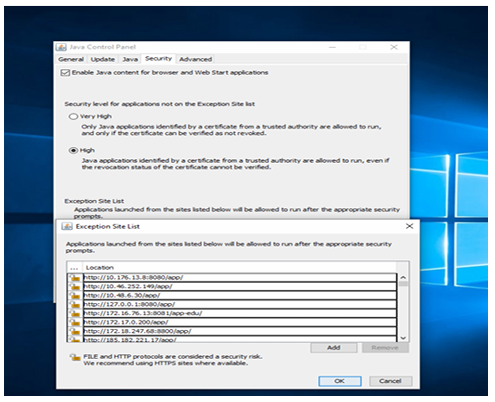
Task: Confirm with the OK button
Action: click(340, 381)
